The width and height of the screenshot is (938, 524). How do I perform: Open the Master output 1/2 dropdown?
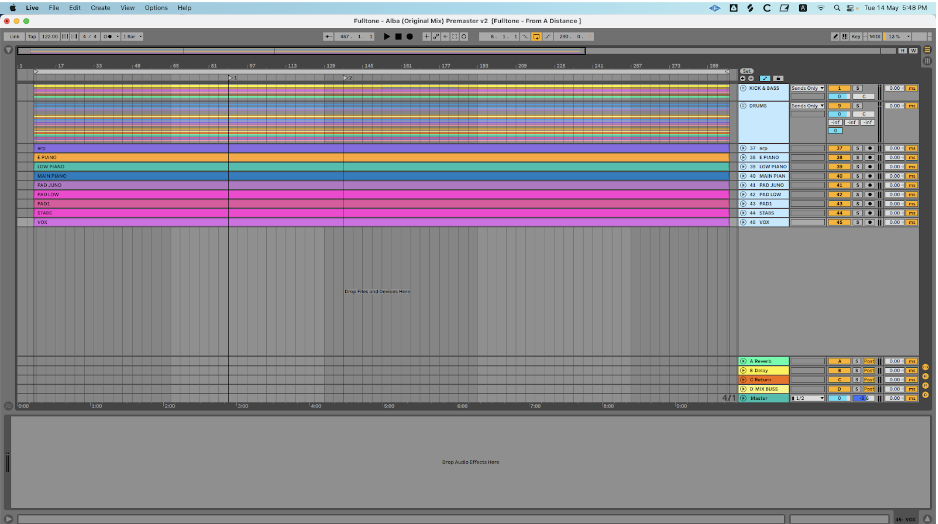coord(806,398)
